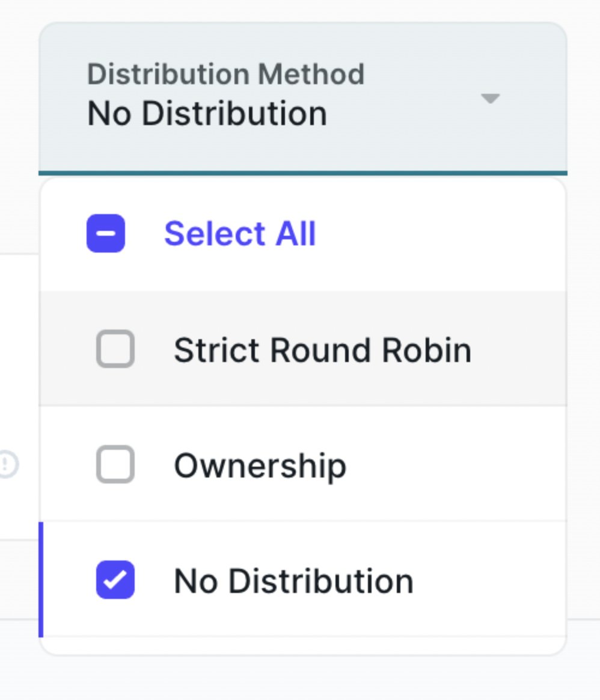Click the checkmark icon beside No Distribution
This screenshot has width=600, height=700.
[x=115, y=580]
